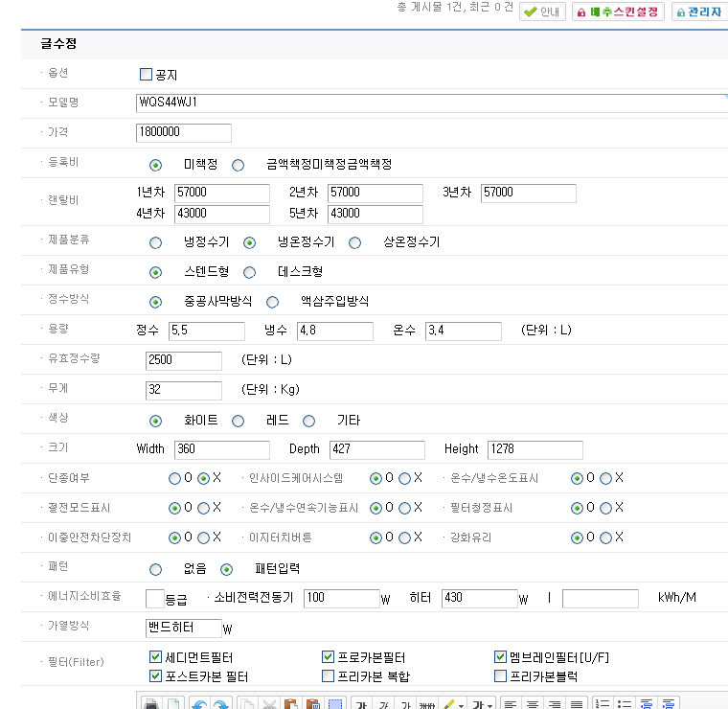Click the bulleted list icon in editor
Screen dimensions: 728x709
point(625,704)
